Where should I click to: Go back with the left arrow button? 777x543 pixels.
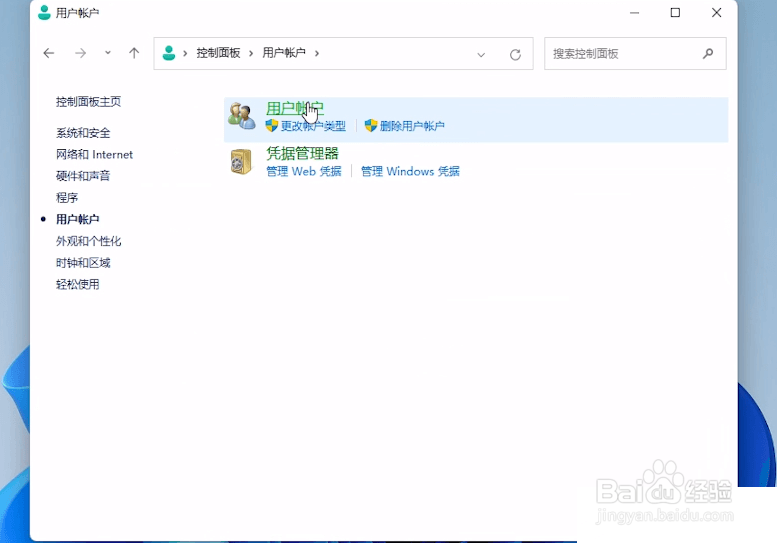click(49, 53)
